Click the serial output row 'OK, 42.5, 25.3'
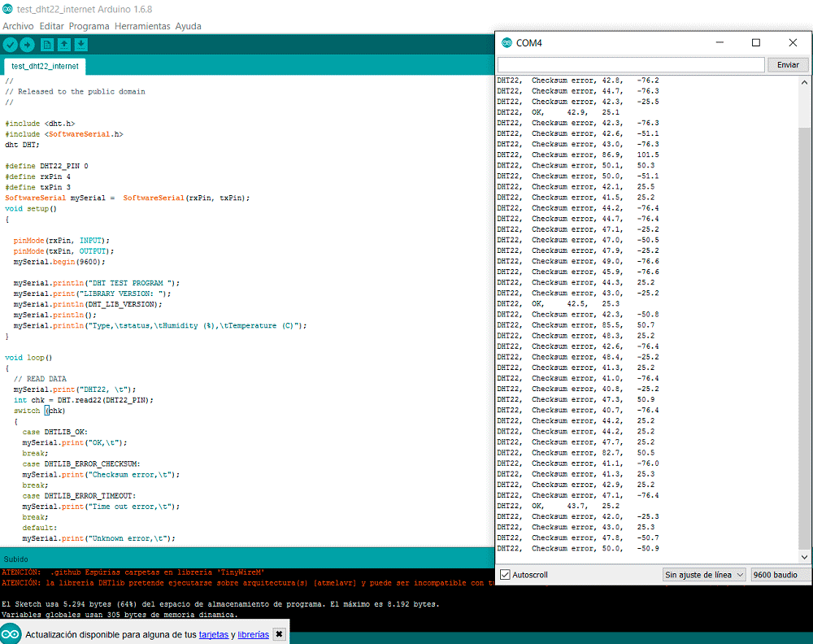The image size is (813, 644). point(559,304)
